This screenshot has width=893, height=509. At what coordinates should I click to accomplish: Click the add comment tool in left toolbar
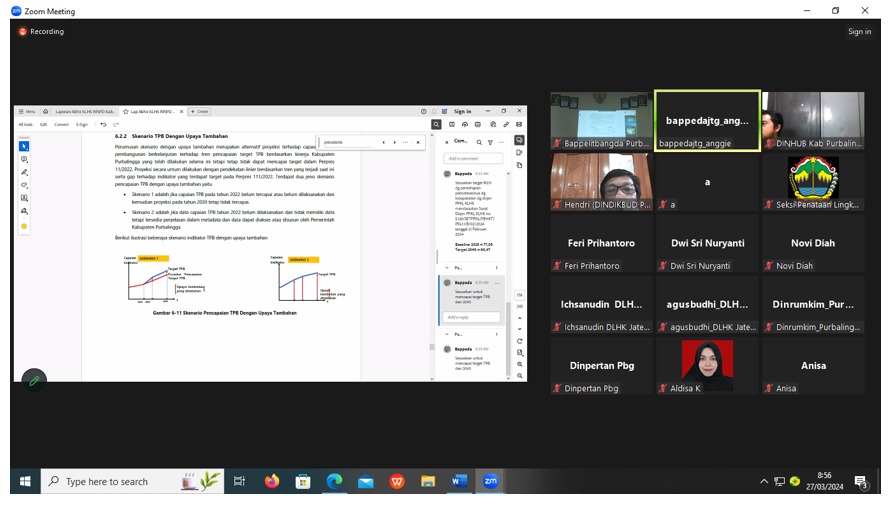coord(24,159)
